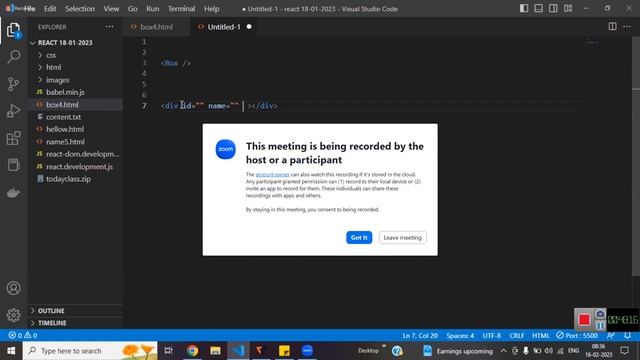Open Zoom from the taskbar
This screenshot has width=640, height=360.
click(307, 351)
